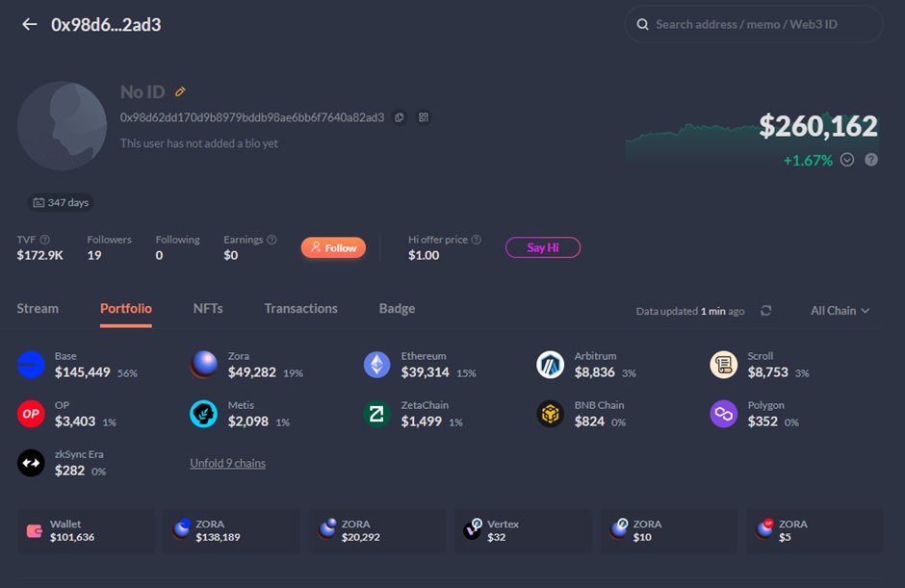The height and width of the screenshot is (588, 905).
Task: Select the Polygon chain icon
Action: pos(724,414)
